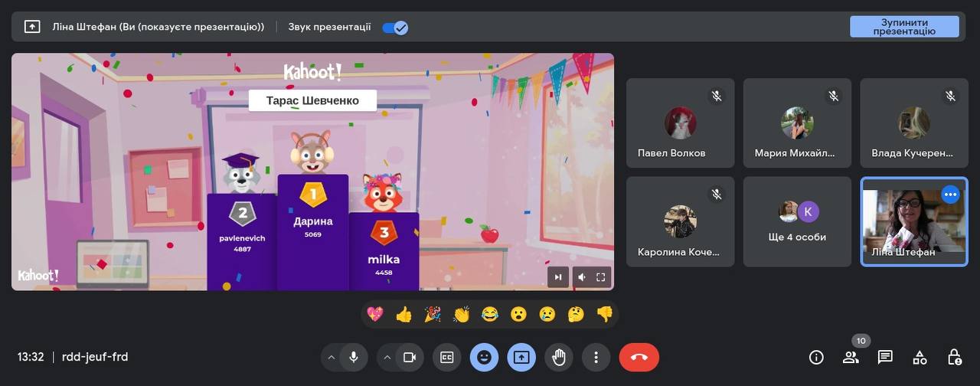Open the meeting details info icon
Screen dimensions: 980x386
point(816,357)
